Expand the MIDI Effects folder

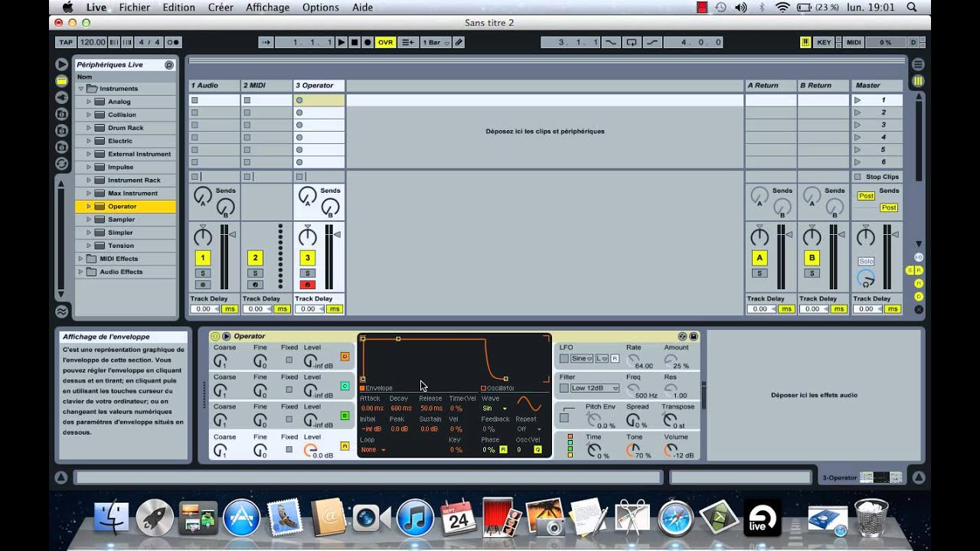coord(80,259)
